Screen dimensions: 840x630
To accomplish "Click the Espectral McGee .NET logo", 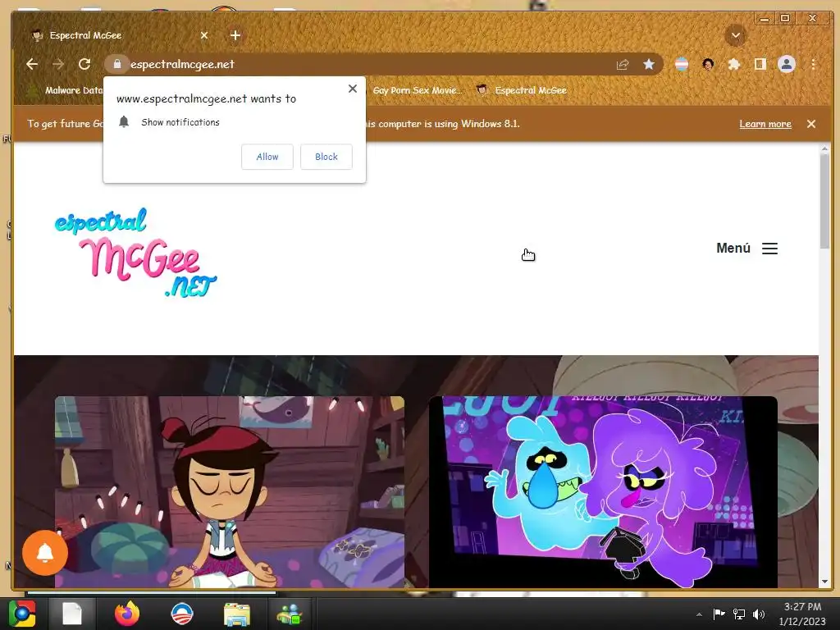I will pos(135,252).
